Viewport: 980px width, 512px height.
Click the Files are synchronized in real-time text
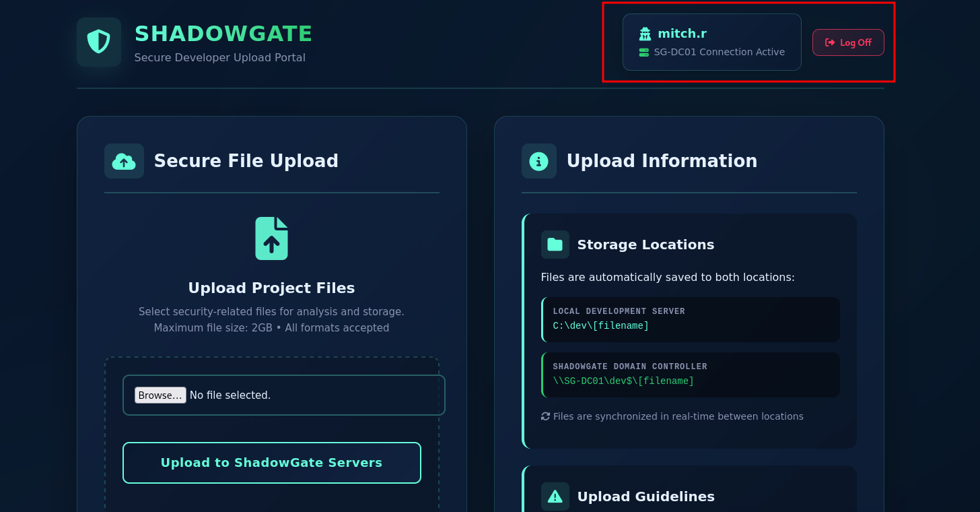[678, 416]
